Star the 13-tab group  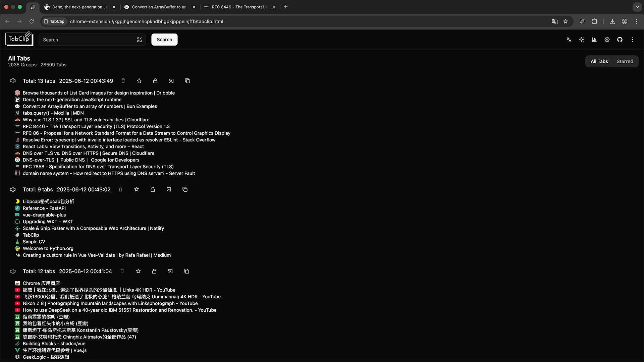click(139, 81)
